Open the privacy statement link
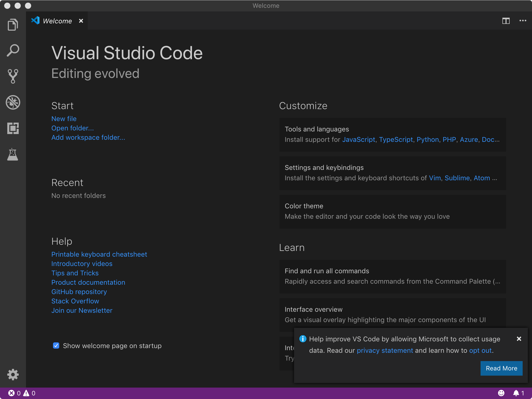 (x=385, y=350)
